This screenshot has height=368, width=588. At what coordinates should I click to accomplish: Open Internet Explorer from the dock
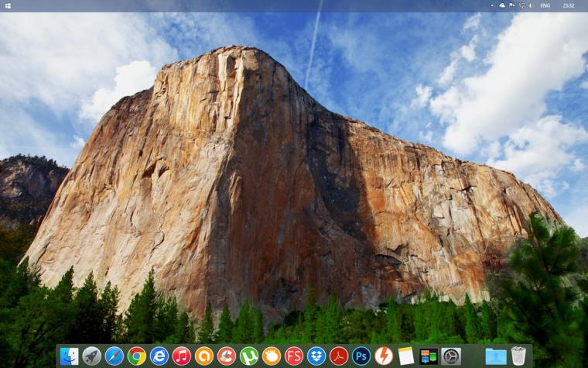click(x=159, y=356)
